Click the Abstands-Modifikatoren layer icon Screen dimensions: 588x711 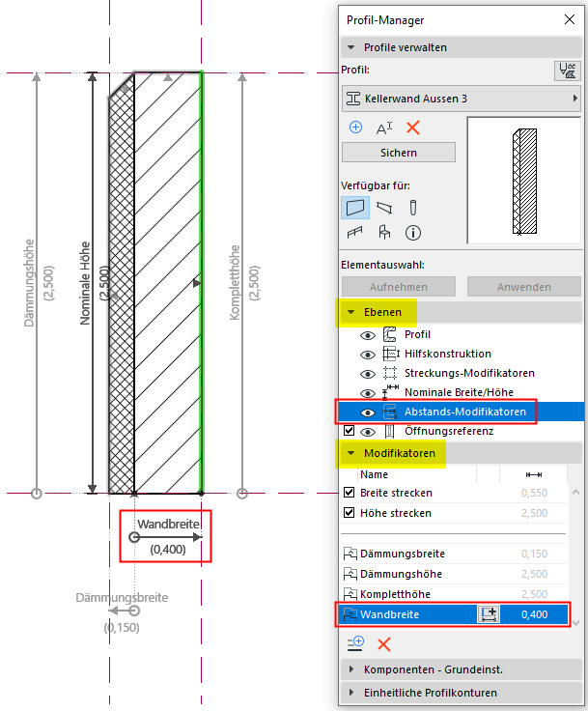[389, 412]
